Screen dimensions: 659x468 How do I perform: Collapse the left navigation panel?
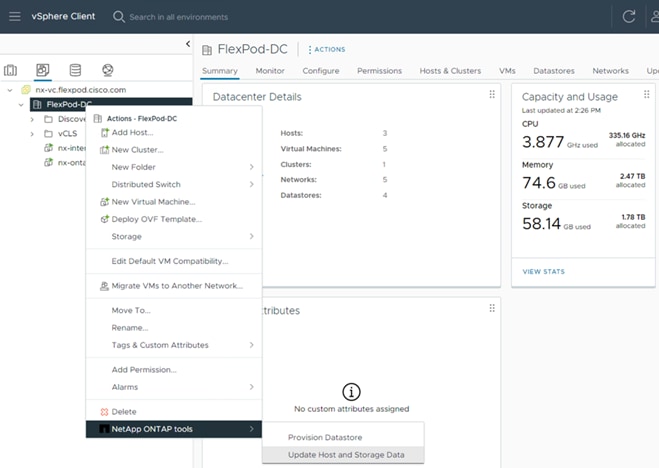(188, 44)
